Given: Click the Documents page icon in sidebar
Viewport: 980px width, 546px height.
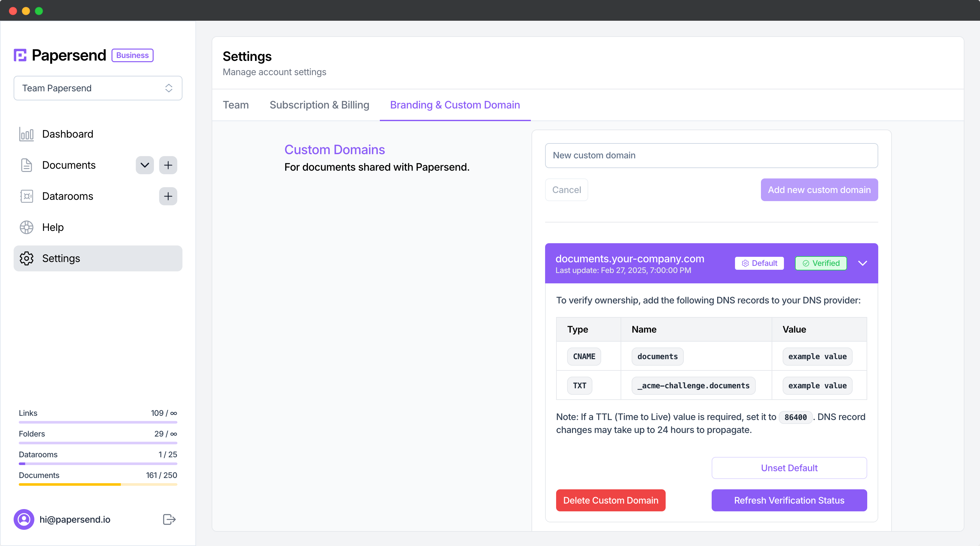Looking at the screenshot, I should [x=26, y=165].
